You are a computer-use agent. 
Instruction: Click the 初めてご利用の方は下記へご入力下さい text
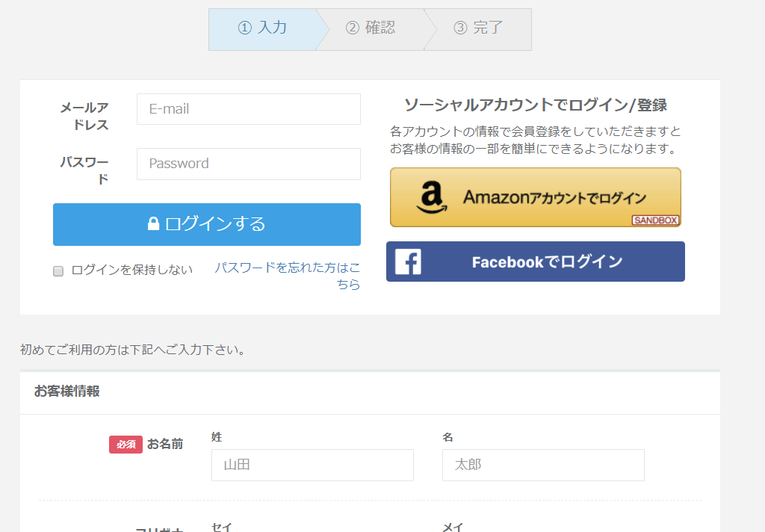pyautogui.click(x=133, y=350)
